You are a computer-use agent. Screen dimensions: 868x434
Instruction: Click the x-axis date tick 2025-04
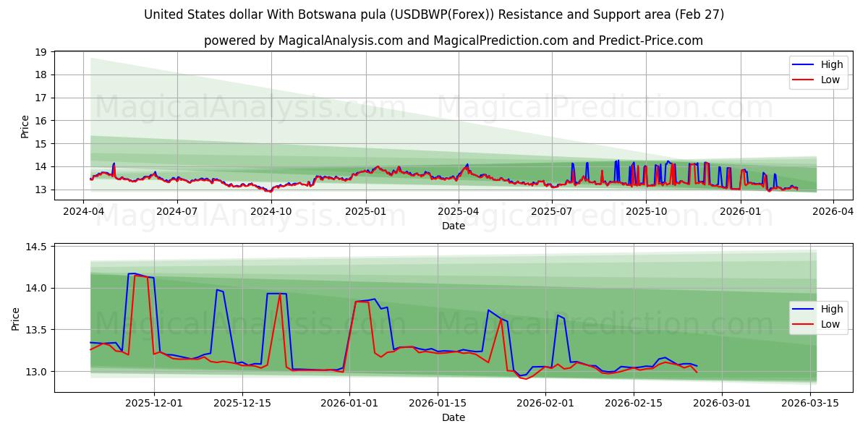(459, 211)
